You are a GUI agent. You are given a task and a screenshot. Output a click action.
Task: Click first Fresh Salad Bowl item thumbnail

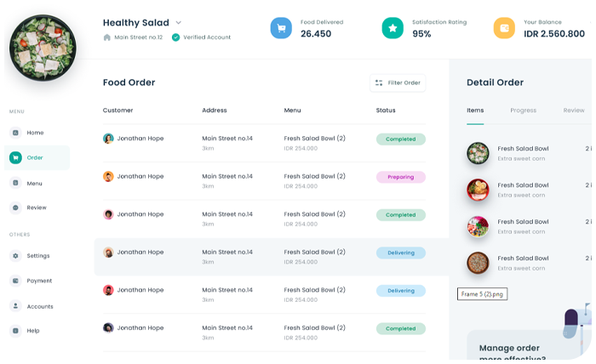click(x=478, y=153)
